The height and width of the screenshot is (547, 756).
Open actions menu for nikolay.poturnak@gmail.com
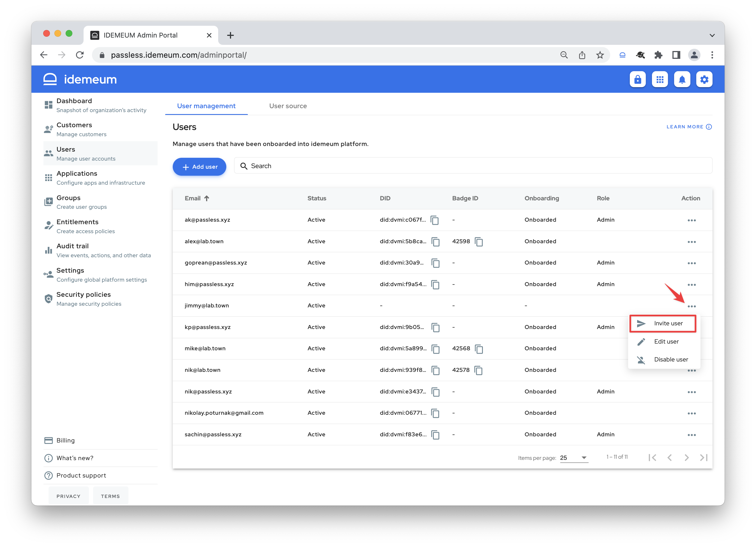pos(691,413)
